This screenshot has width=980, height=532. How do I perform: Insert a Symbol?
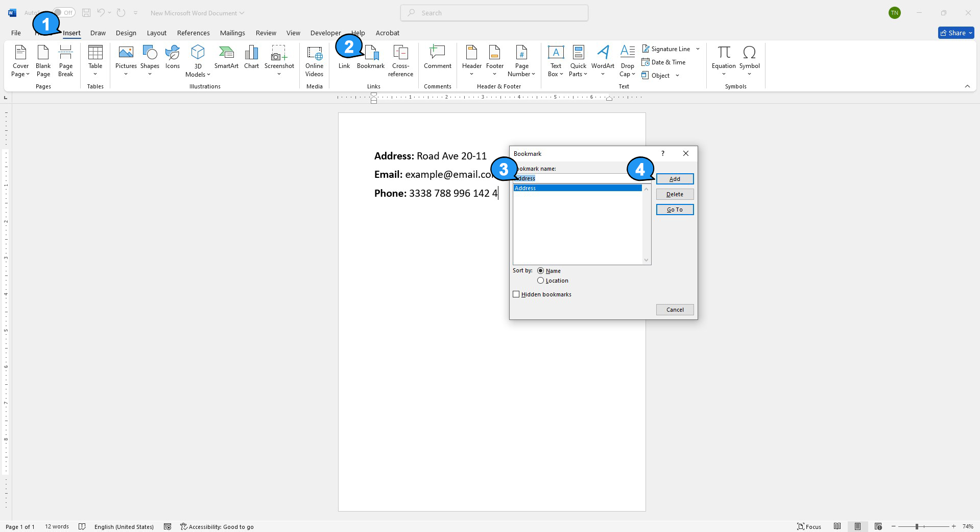pyautogui.click(x=750, y=61)
